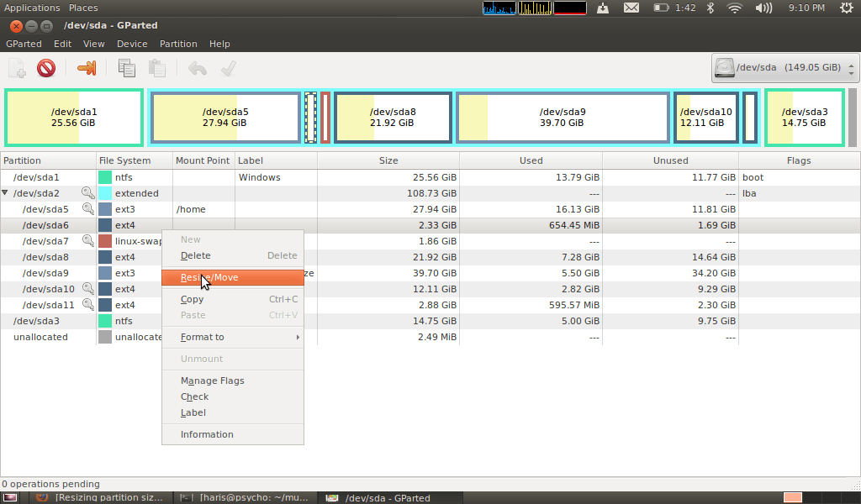Click the Undo last operation toolbar icon

point(198,68)
